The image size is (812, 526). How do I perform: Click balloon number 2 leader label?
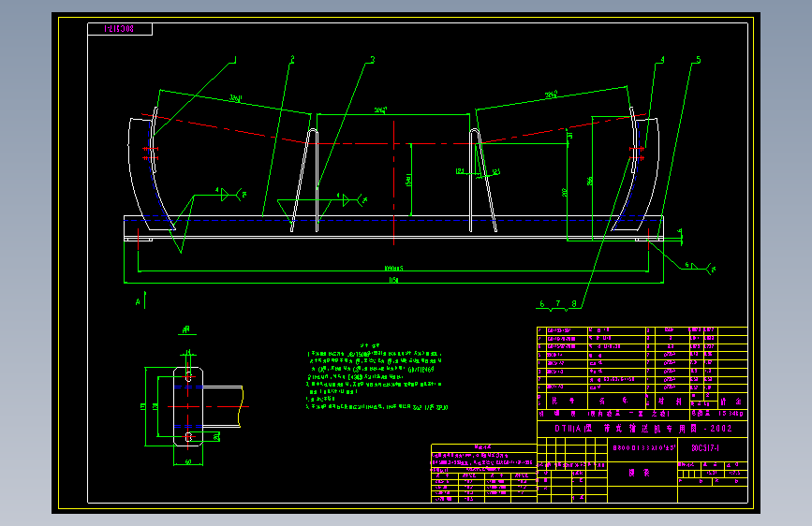pyautogui.click(x=292, y=60)
